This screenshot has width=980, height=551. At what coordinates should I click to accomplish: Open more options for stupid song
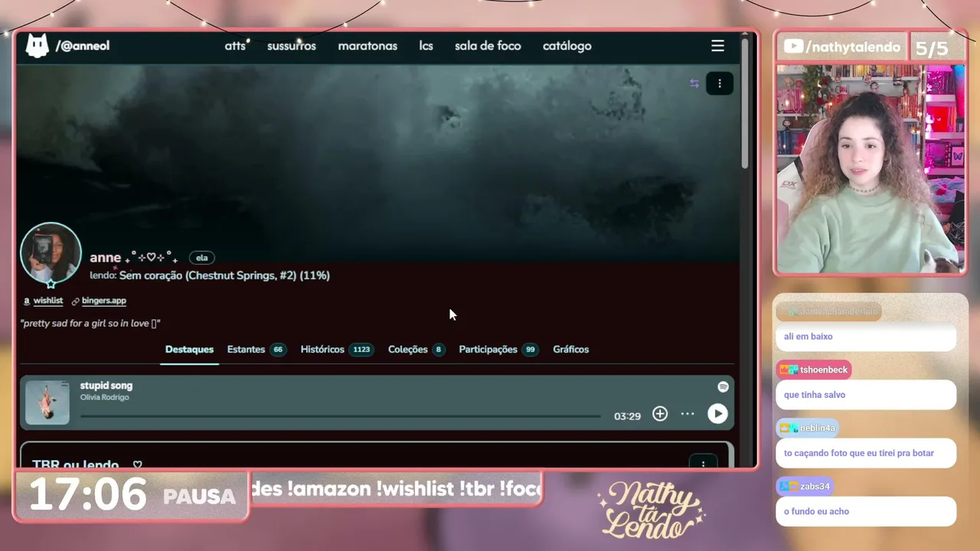click(x=688, y=414)
